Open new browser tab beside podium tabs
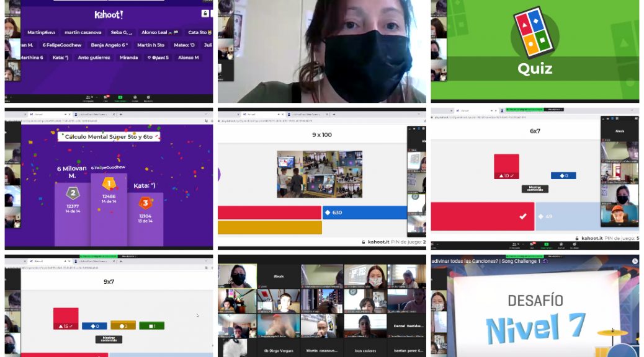 [x=120, y=114]
